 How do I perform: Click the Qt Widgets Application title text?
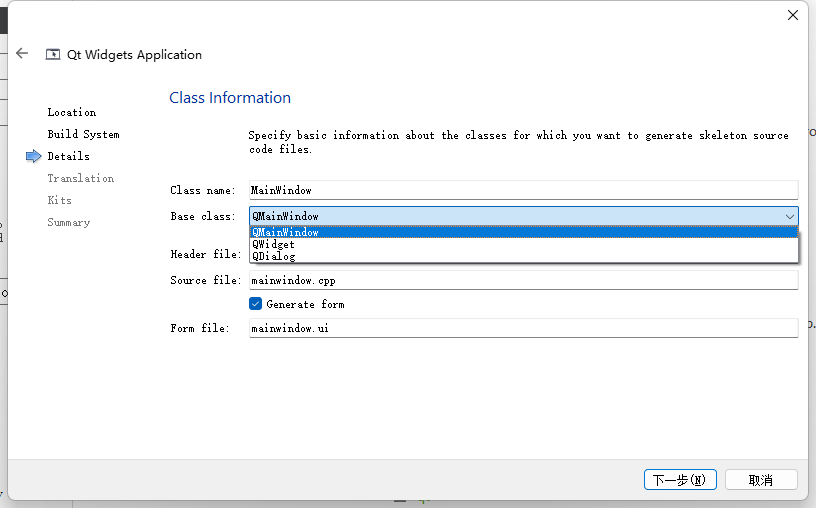pos(134,55)
